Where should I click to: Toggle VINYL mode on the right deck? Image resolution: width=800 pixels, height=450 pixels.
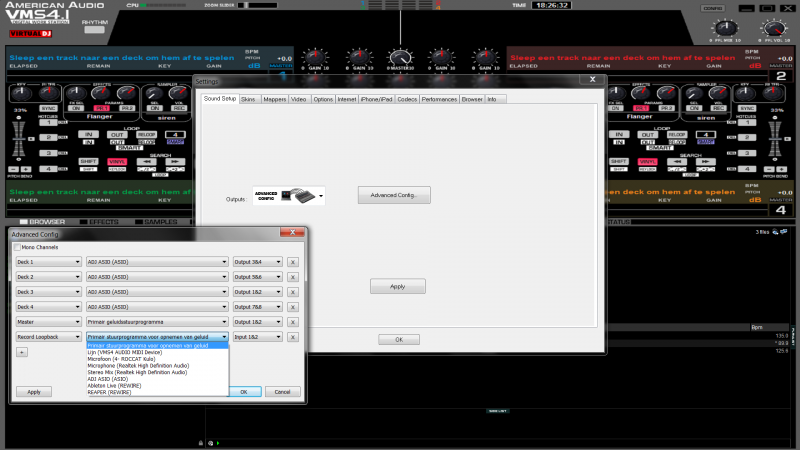(647, 162)
